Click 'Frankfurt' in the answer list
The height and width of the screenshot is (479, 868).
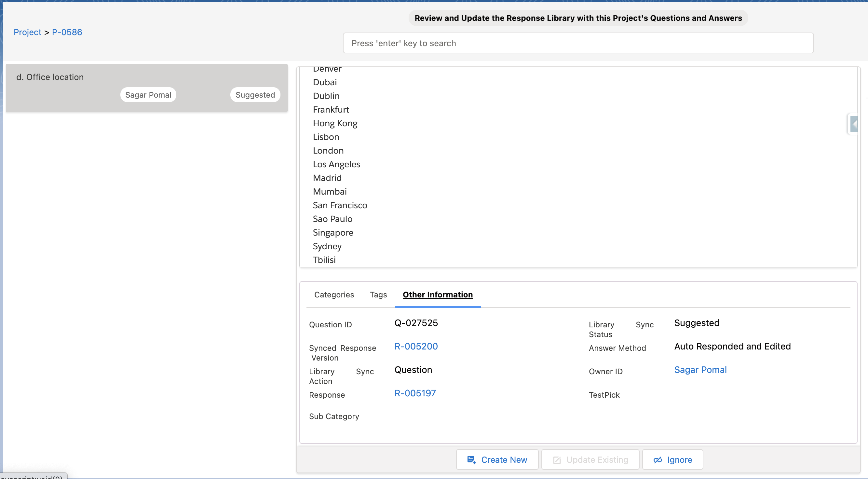pyautogui.click(x=331, y=110)
